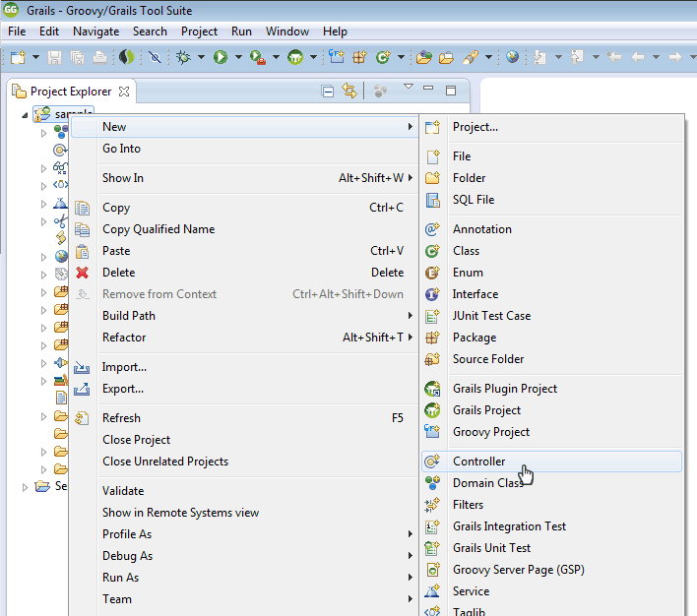Choose Groovy Server Page (GSP)
This screenshot has height=616, width=697.
[x=551, y=570]
